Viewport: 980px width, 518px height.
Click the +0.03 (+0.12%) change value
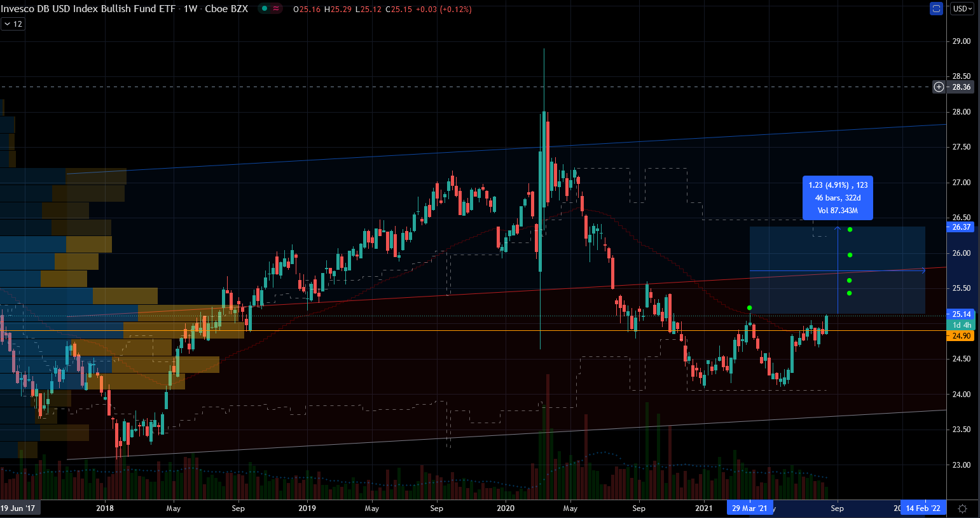(x=444, y=10)
